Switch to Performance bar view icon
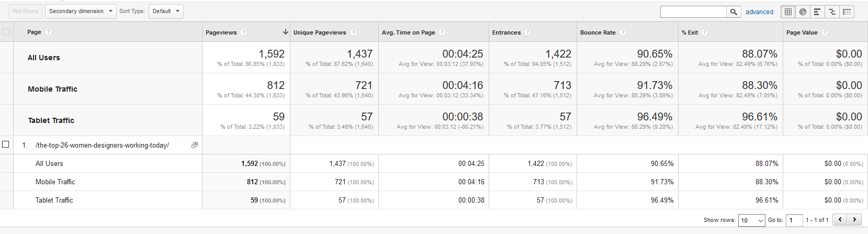The width and height of the screenshot is (868, 234). 817,12
